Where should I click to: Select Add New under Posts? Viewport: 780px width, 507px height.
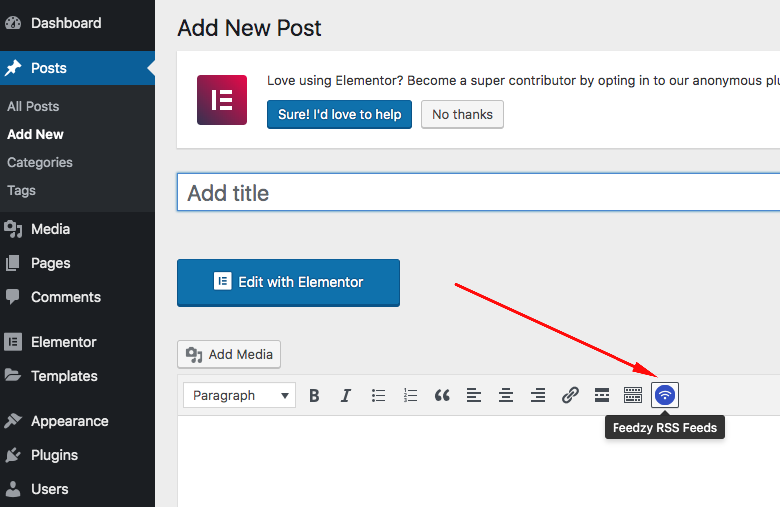point(35,134)
